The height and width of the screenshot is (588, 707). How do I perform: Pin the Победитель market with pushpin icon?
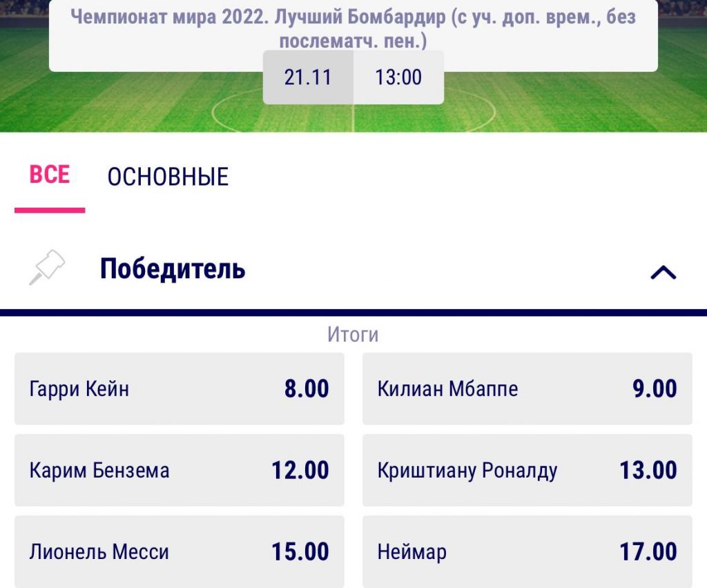pos(47,268)
